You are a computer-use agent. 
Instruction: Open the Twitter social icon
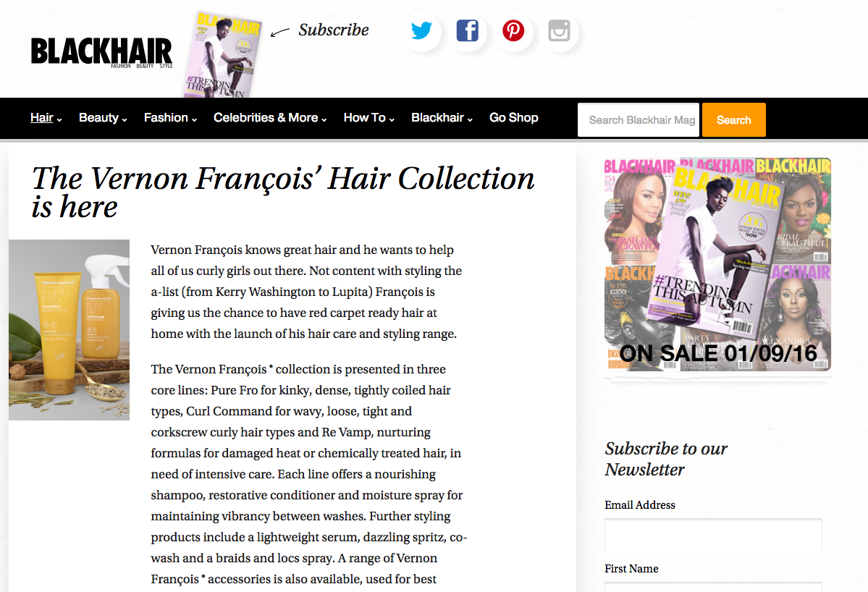(x=421, y=30)
